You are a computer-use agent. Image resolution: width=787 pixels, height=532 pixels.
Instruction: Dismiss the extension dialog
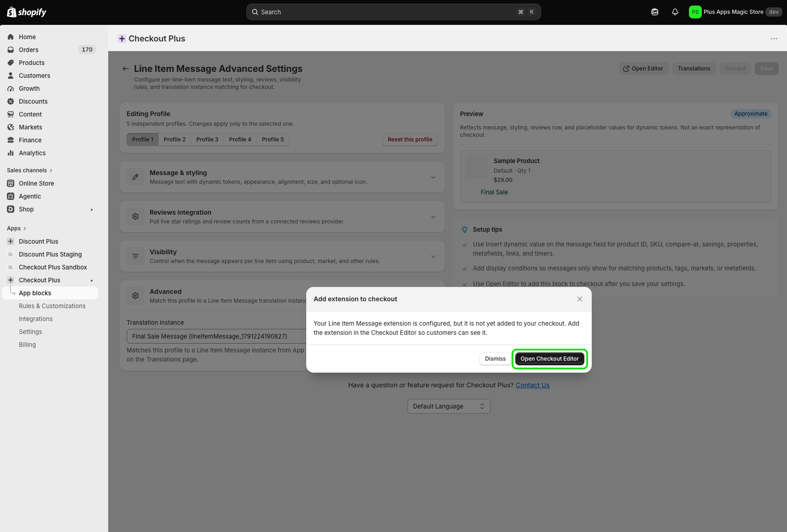(x=495, y=359)
